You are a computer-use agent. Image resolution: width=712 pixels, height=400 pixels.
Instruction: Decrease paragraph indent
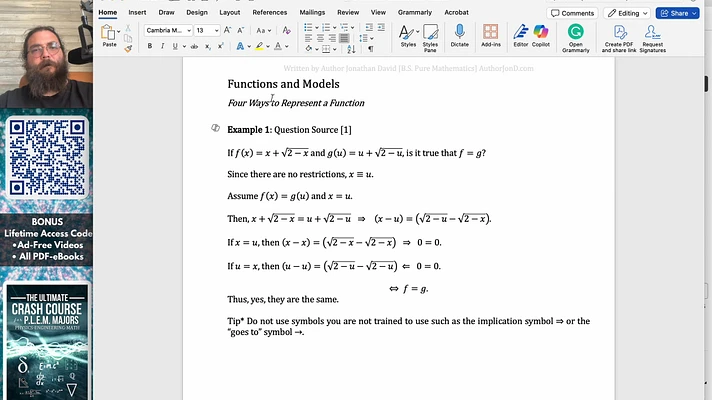coord(369,28)
